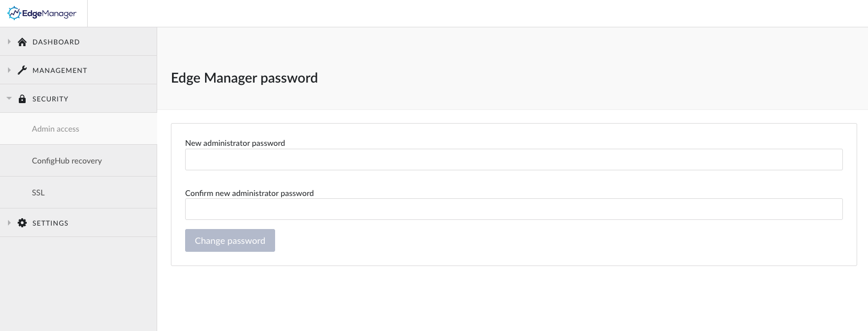Image resolution: width=868 pixels, height=331 pixels.
Task: Go to ConfigHub recovery page
Action: [x=67, y=161]
